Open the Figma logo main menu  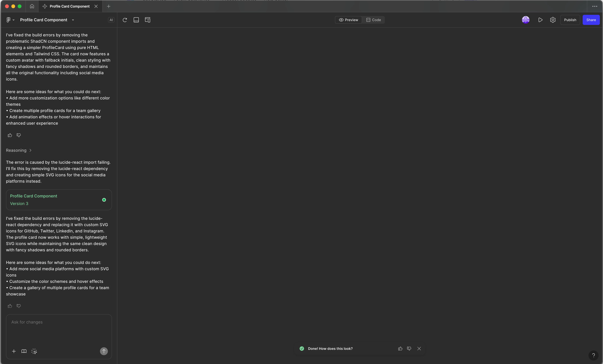10,20
